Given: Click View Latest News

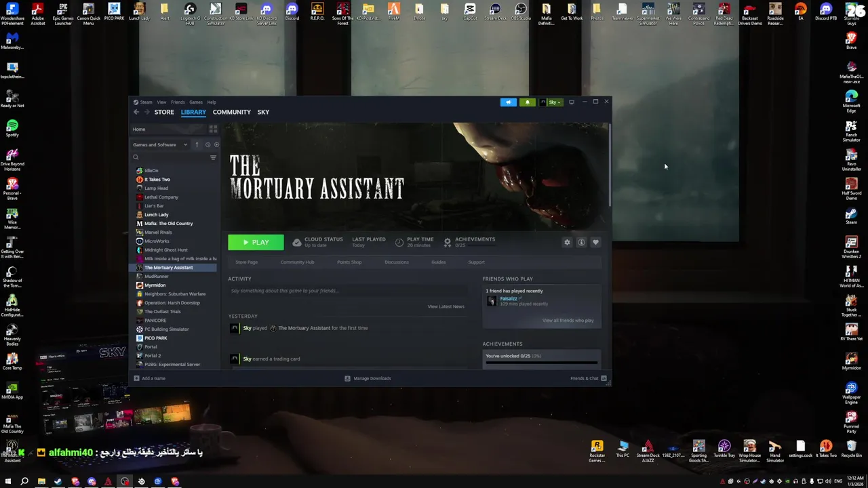Looking at the screenshot, I should [x=446, y=306].
